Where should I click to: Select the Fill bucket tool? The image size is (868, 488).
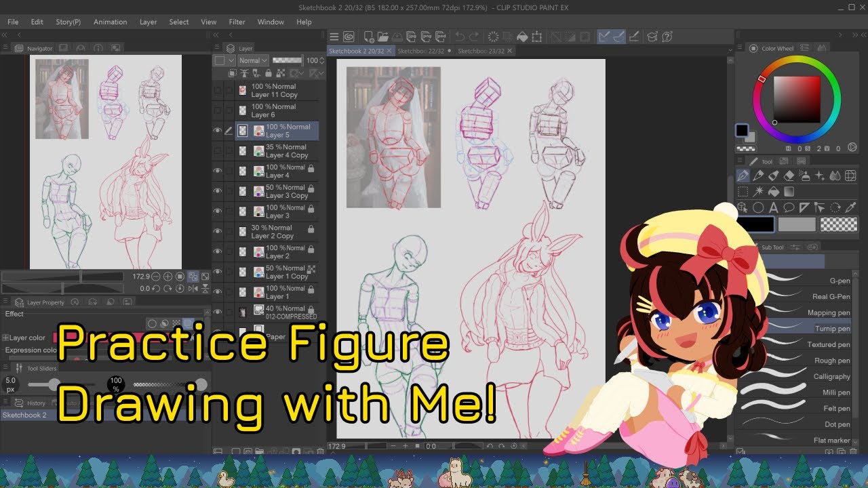point(774,192)
